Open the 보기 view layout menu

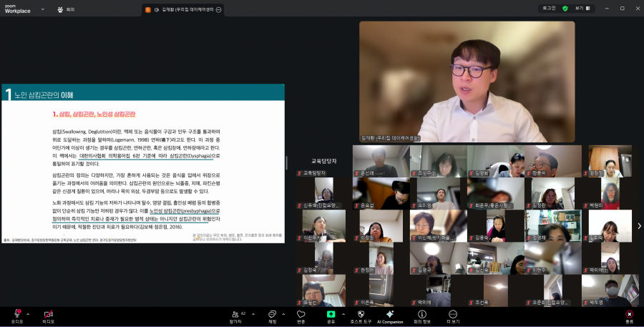[580, 8]
